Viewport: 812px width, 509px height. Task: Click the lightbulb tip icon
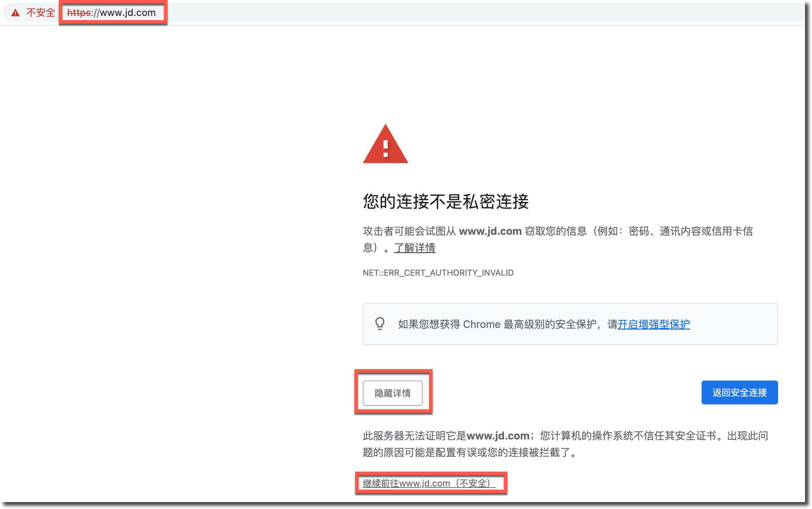(x=380, y=324)
